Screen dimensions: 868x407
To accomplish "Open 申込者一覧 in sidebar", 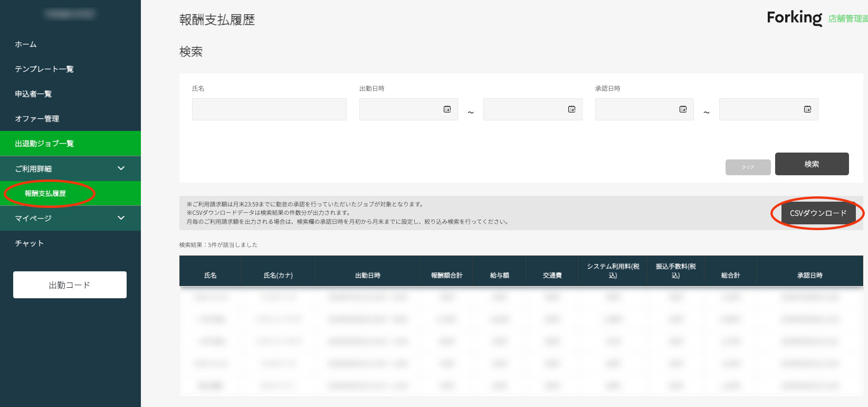I will click(x=70, y=94).
